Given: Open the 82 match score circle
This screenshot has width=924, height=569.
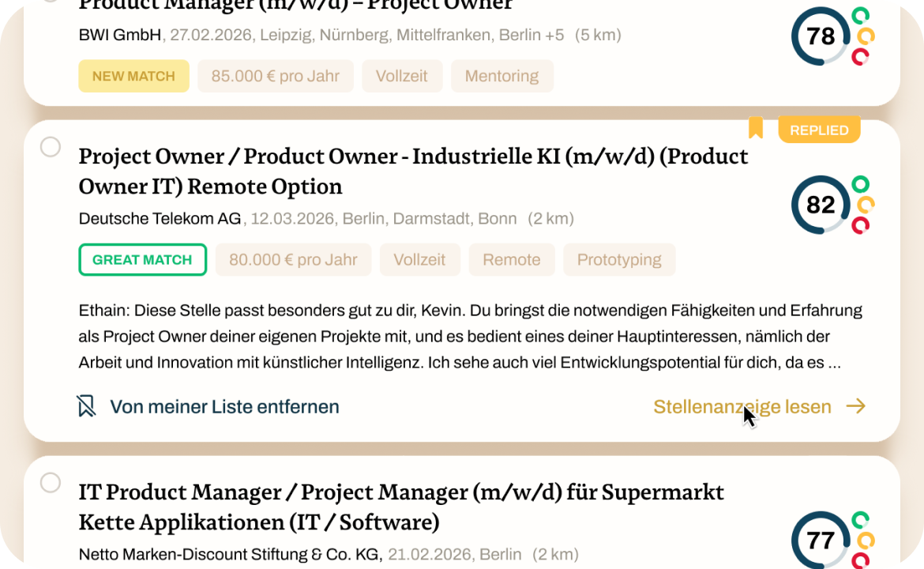Looking at the screenshot, I should click(x=821, y=205).
